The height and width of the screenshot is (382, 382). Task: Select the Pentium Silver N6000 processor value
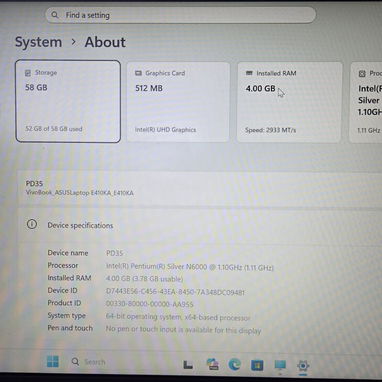[x=190, y=267]
